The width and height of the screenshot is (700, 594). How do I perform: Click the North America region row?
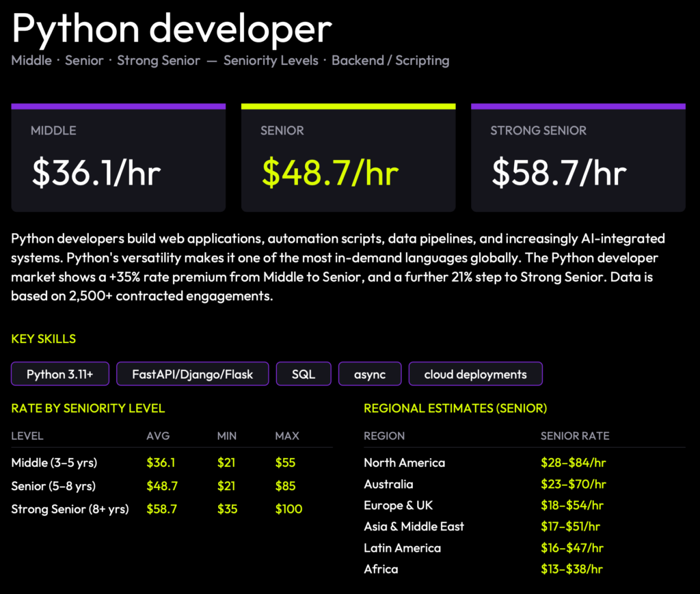point(524,462)
